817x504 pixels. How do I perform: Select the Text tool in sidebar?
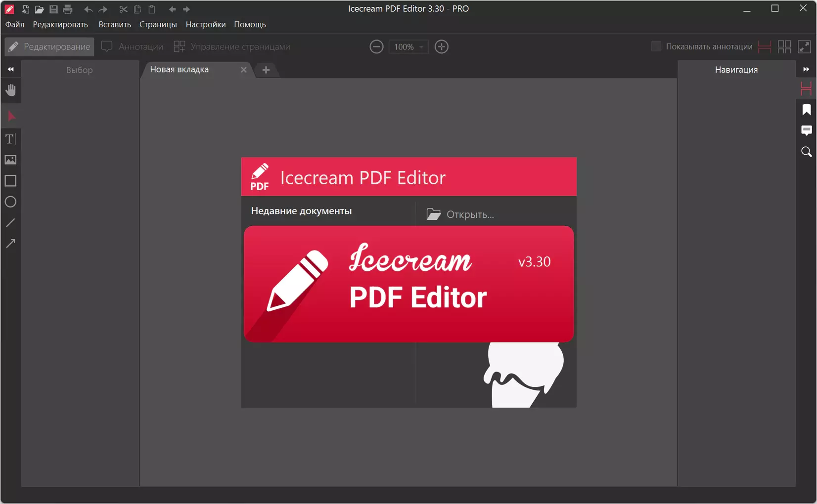(x=10, y=139)
